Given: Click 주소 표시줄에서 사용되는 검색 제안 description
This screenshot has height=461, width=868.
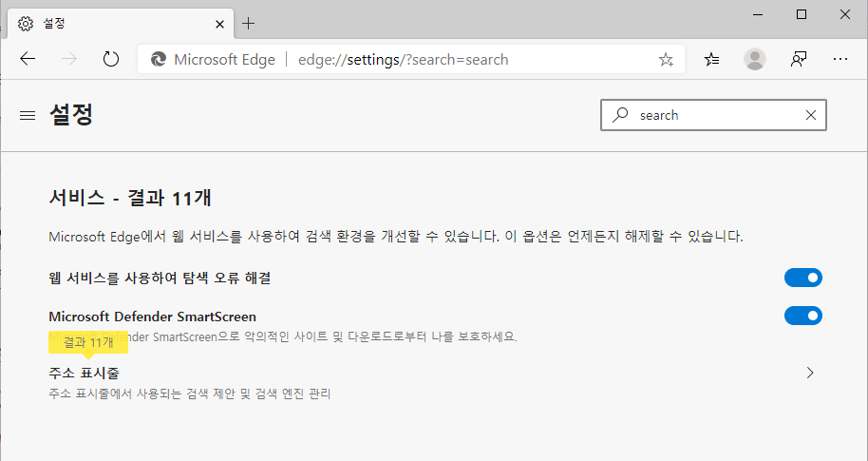Looking at the screenshot, I should coord(189,394).
